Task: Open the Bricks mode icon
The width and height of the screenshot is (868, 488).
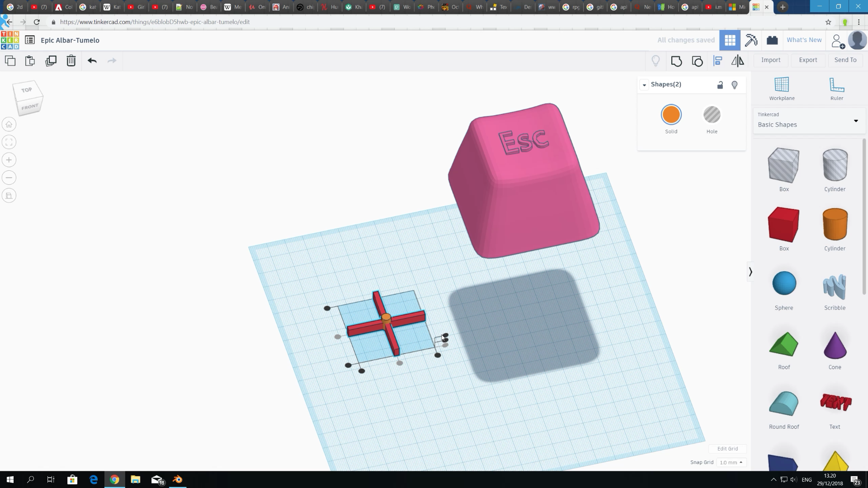Action: pos(772,40)
